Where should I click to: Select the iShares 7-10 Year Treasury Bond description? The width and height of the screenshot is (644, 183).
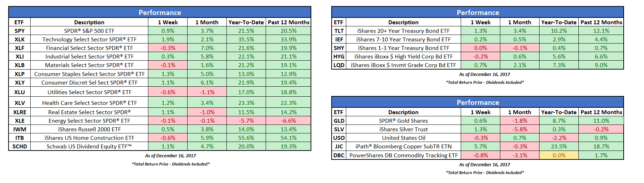(403, 40)
